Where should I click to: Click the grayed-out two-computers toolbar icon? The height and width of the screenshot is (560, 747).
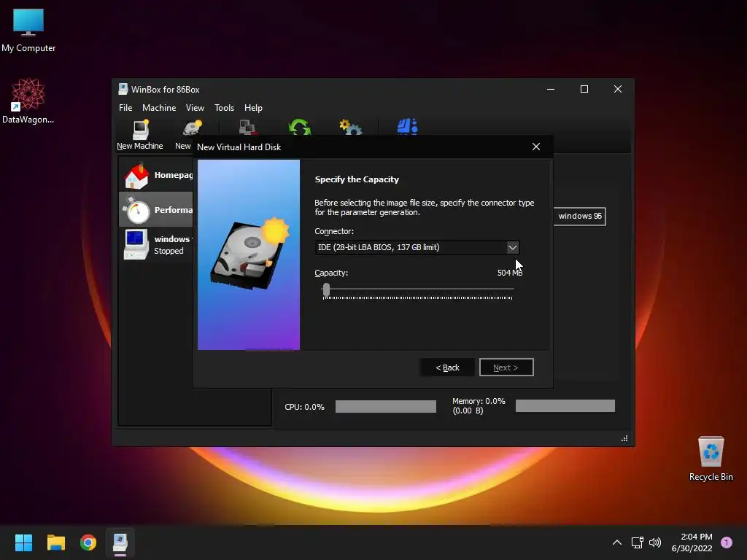point(247,127)
